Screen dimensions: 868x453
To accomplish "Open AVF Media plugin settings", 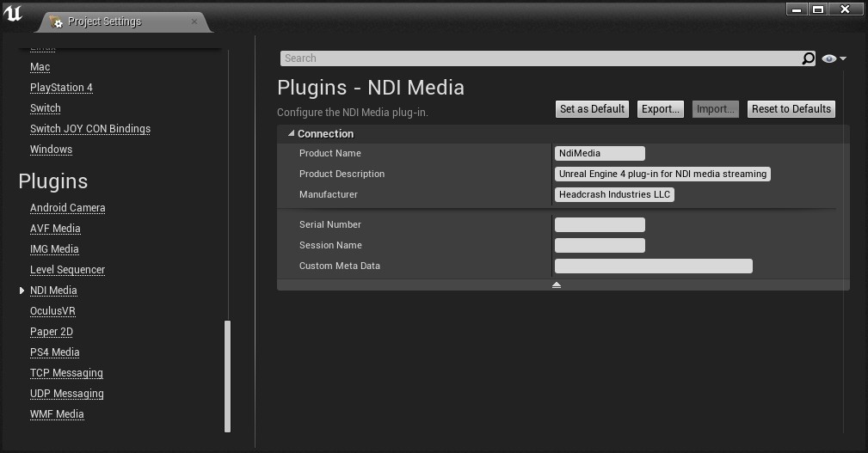I will tap(55, 229).
